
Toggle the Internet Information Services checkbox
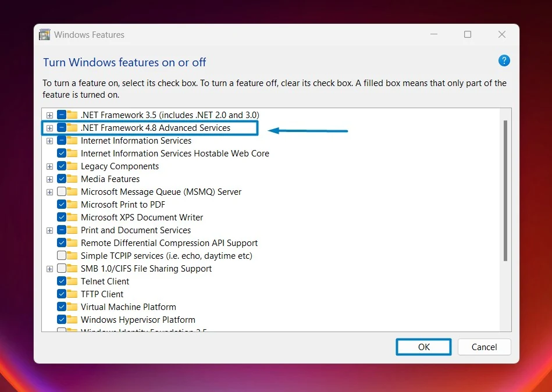(62, 140)
